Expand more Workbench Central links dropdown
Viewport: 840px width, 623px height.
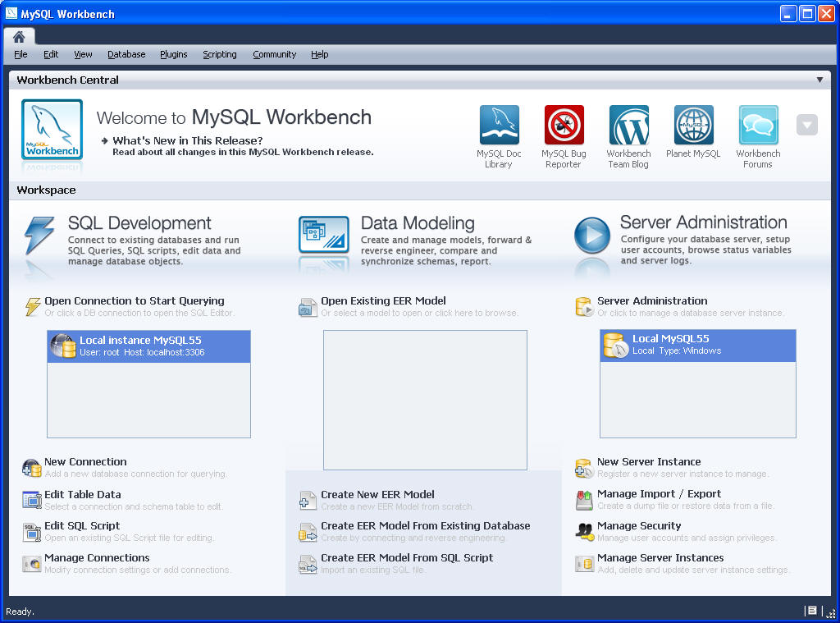click(807, 125)
